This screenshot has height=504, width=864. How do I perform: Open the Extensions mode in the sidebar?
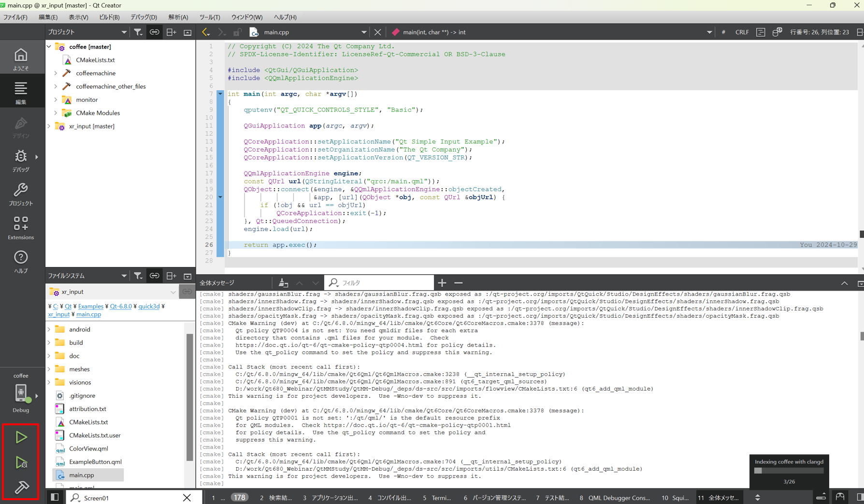pyautogui.click(x=21, y=228)
